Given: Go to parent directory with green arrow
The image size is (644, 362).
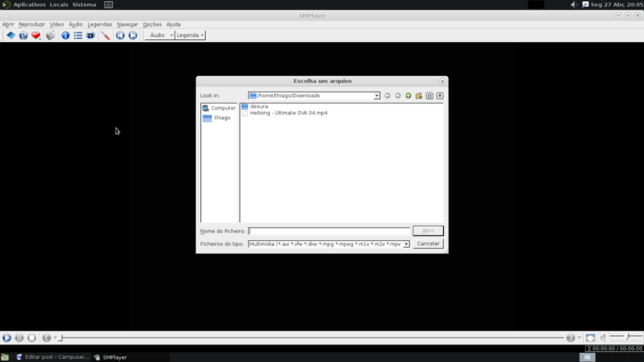Looking at the screenshot, I should pos(408,96).
